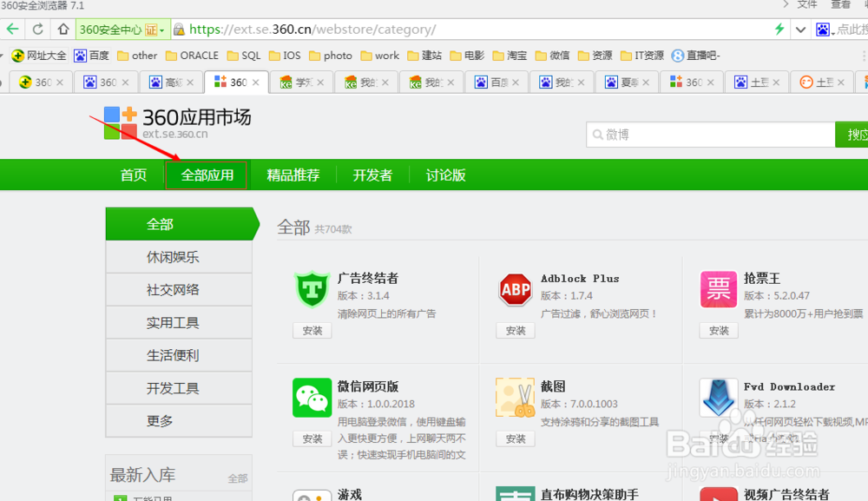Open the 微信网页版 WeChat icon
Viewport: 868px width, 501px height.
(x=312, y=398)
